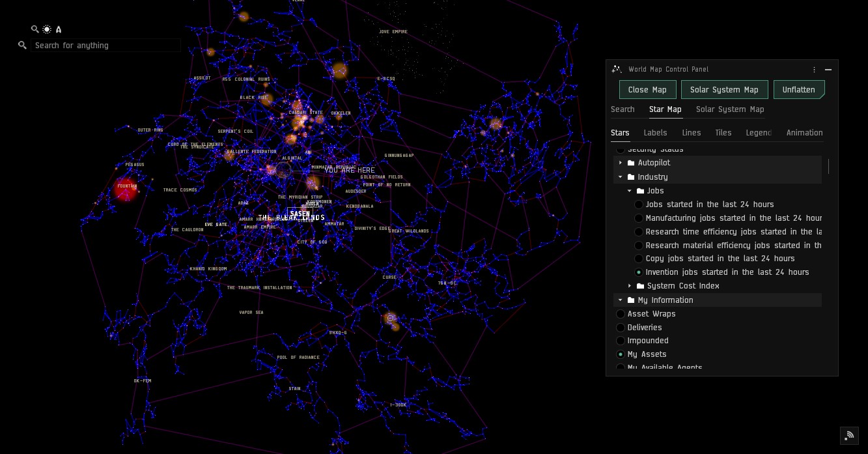
Task: Switch to the Search tab
Action: 623,109
